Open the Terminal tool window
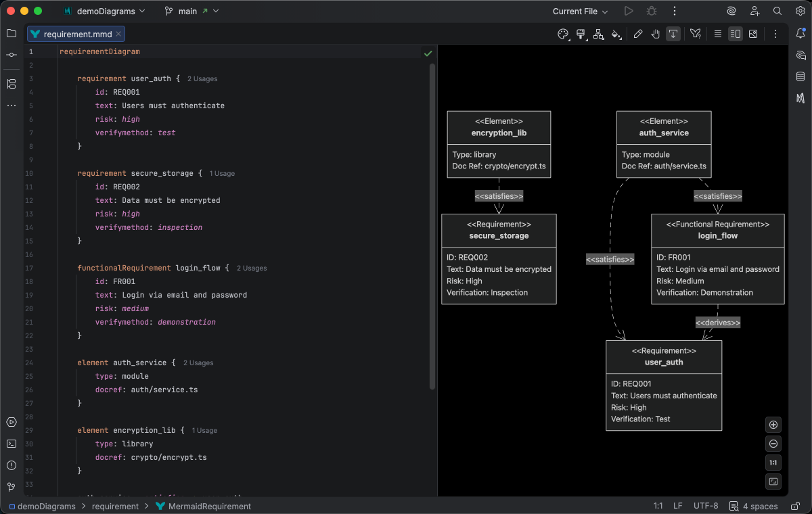Screen dimensions: 812x514 (x=12, y=444)
